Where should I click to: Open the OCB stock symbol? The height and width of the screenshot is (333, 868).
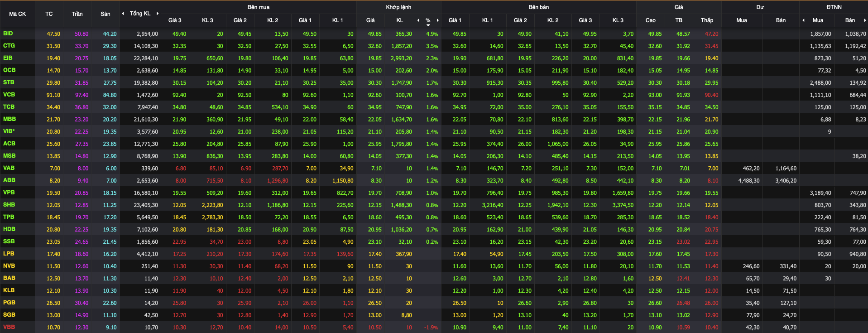(9, 70)
